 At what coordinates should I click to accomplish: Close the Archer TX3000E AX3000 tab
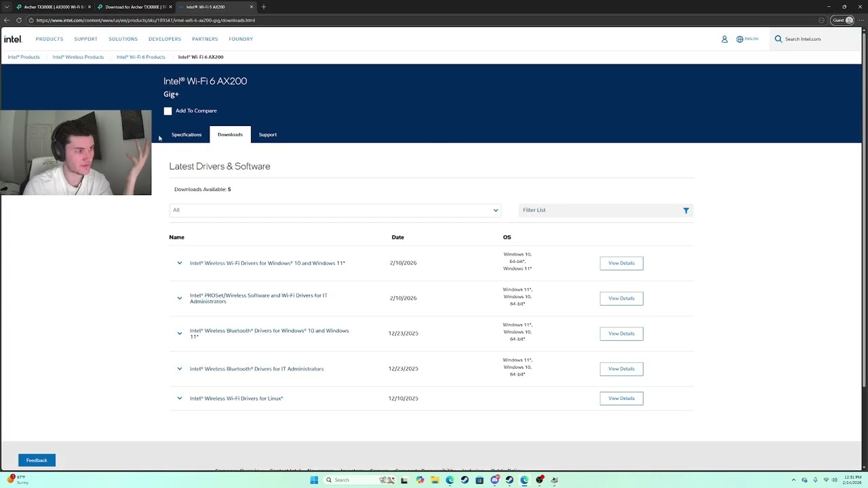90,7
